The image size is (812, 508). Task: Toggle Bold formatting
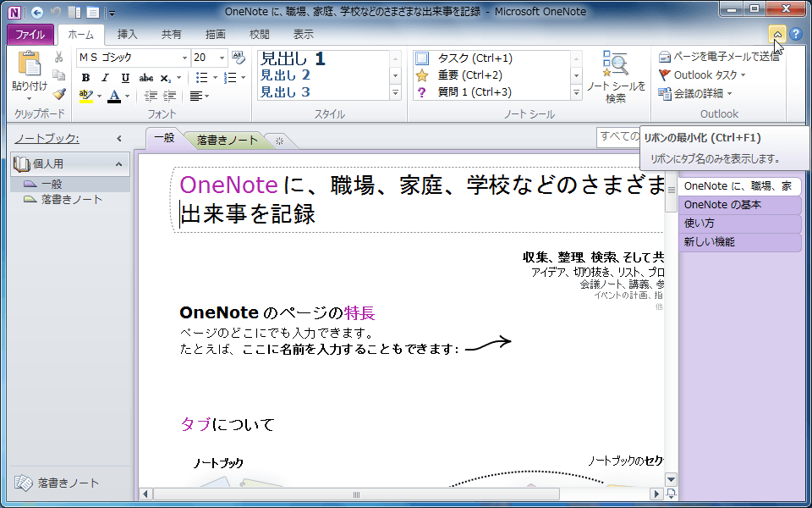[x=86, y=78]
